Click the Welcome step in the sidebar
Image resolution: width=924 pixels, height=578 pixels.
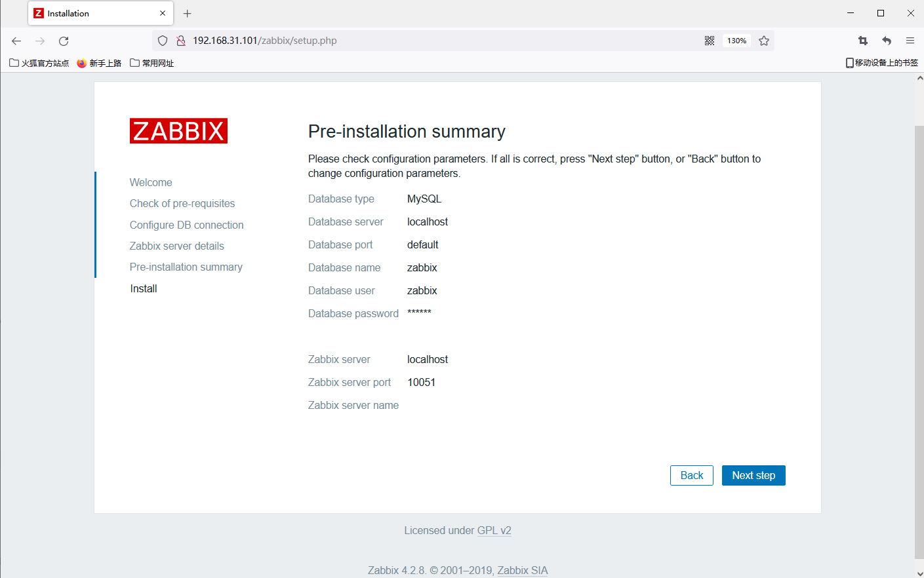click(151, 182)
